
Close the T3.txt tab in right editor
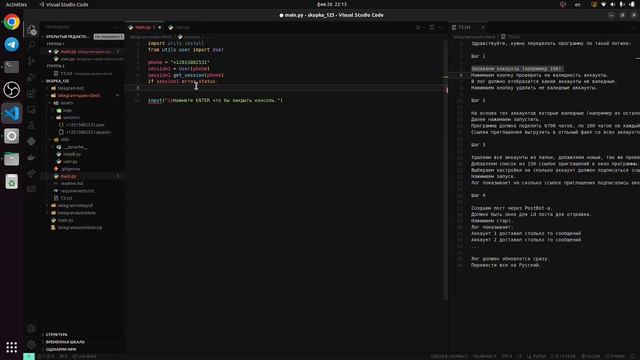coord(482,27)
